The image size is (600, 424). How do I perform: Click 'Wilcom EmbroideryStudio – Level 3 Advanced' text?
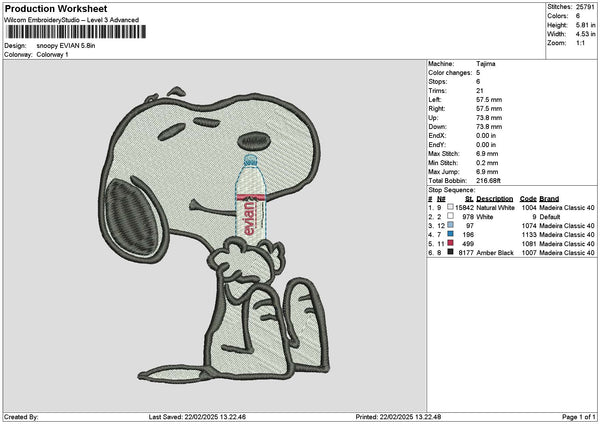pos(72,20)
